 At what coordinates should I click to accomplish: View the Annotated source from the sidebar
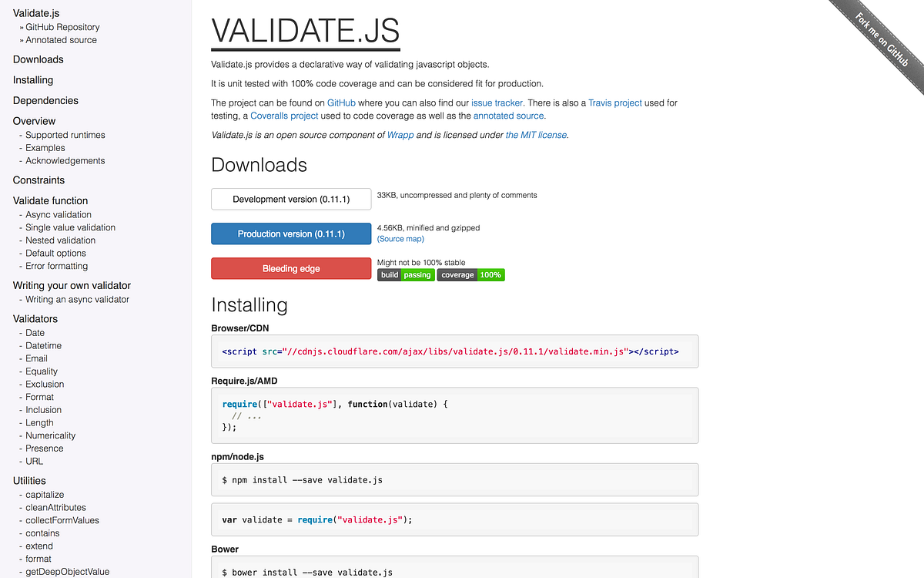(x=61, y=40)
